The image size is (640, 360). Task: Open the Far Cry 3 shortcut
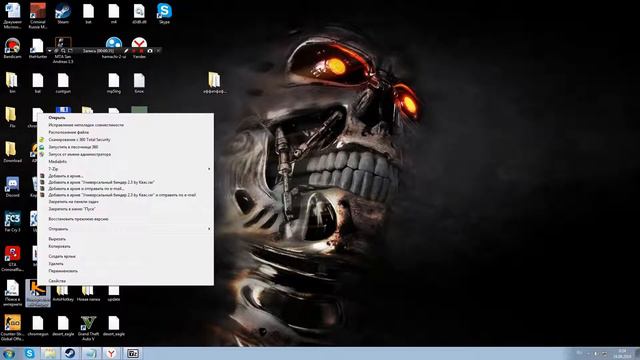tap(12, 222)
